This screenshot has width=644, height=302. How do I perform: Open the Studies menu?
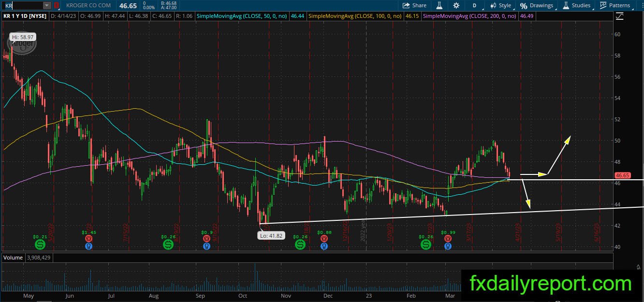coord(576,5)
